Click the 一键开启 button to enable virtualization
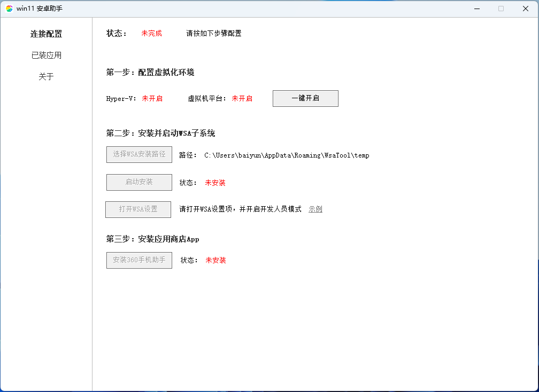 305,98
